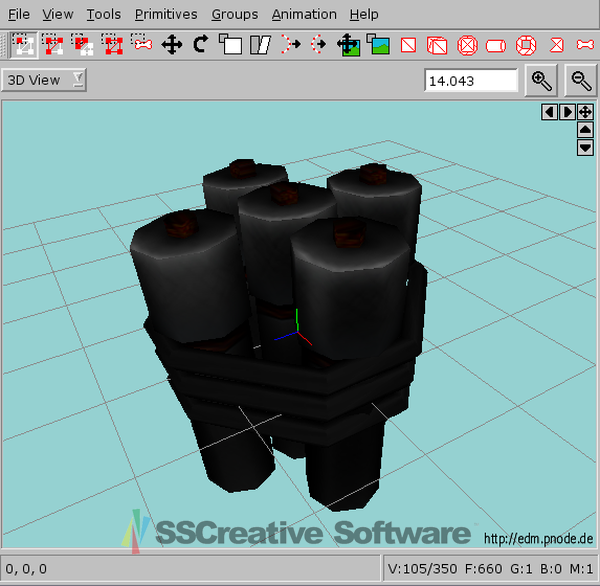Choose the Drag Vertex on Edge tool
600x586 pixels.
coord(319,45)
